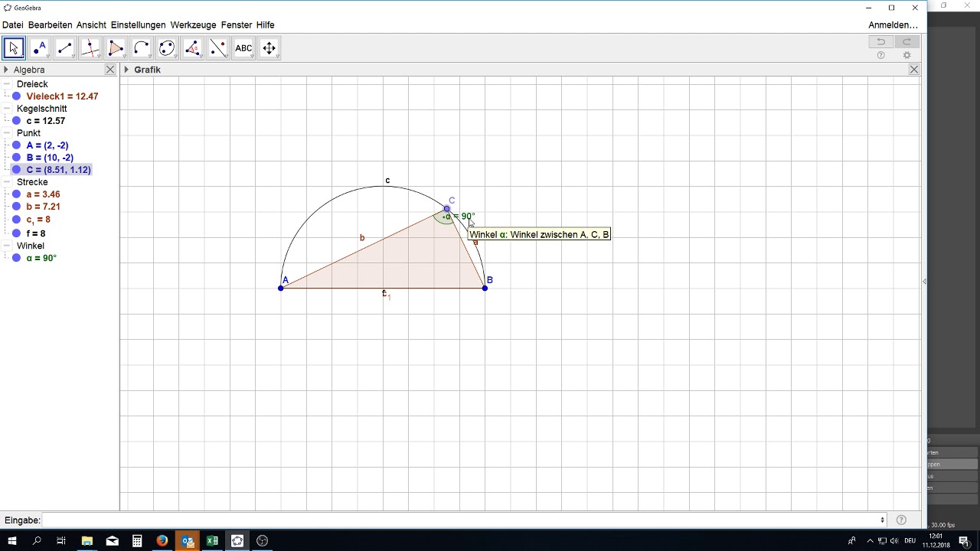The image size is (980, 551).
Task: Open input help question mark icon
Action: pos(901,520)
